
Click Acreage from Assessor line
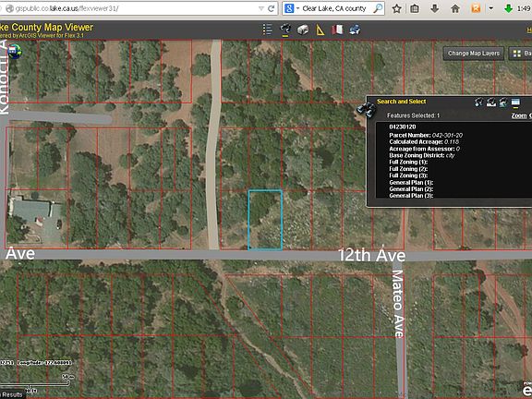425,149
